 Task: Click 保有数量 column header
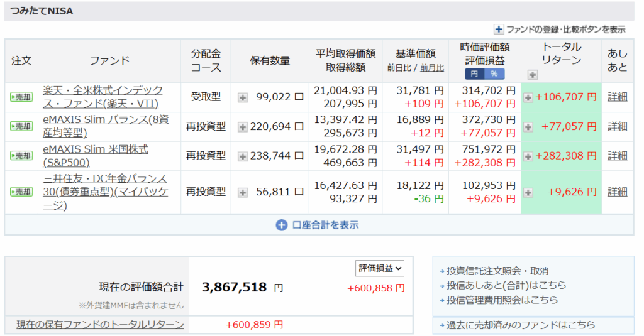270,61
